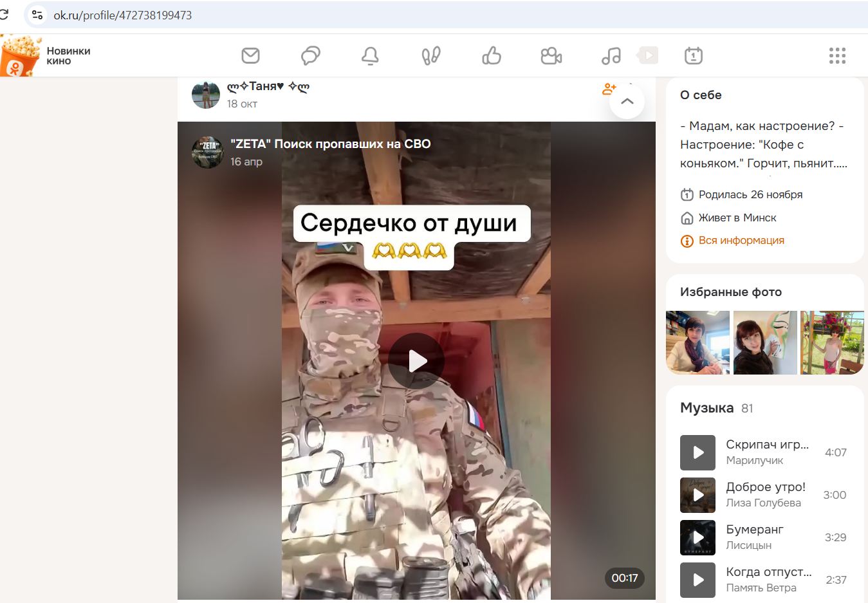Open the calendar events icon in navigation

[x=693, y=56]
